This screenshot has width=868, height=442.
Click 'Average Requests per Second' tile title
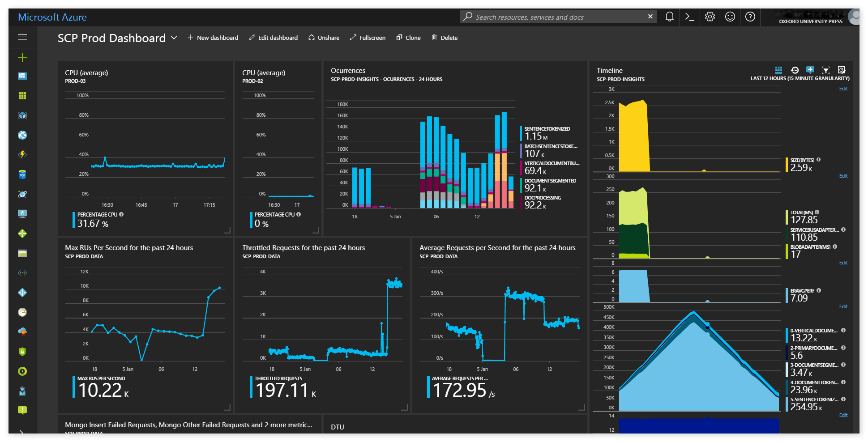pos(497,248)
